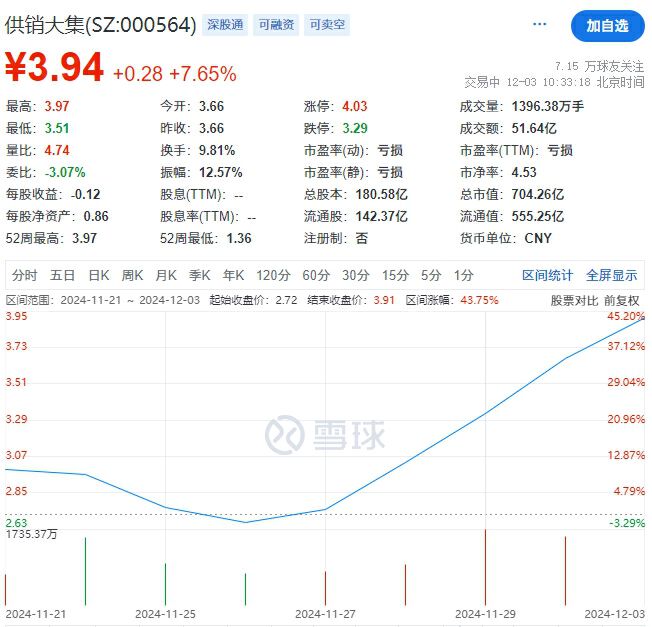Click the change value +0.28 +7.65%
This screenshot has height=627, width=652.
[x=175, y=74]
